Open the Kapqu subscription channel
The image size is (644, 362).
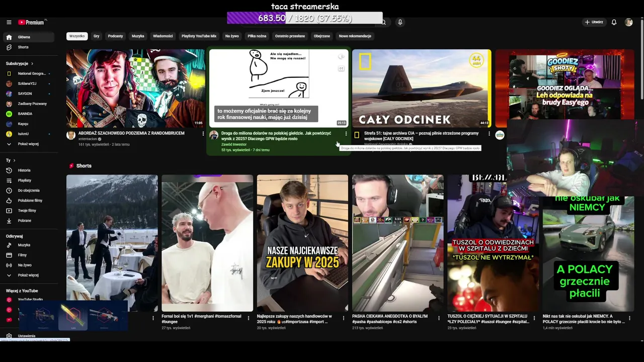[30, 124]
